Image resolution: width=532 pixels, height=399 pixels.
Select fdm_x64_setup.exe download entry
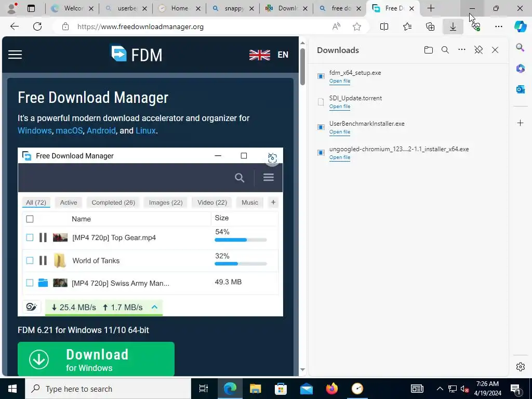[407, 76]
